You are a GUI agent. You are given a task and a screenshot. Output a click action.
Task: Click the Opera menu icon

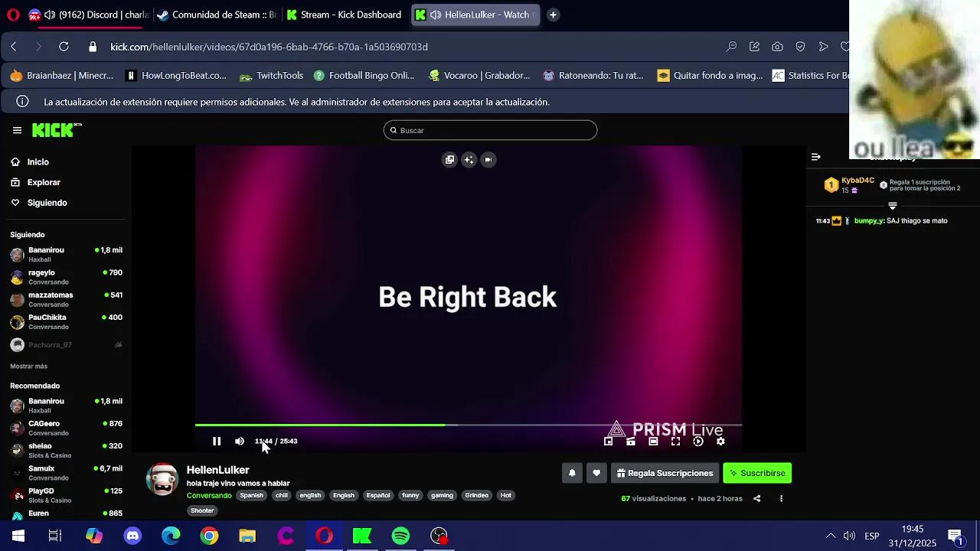point(13,15)
